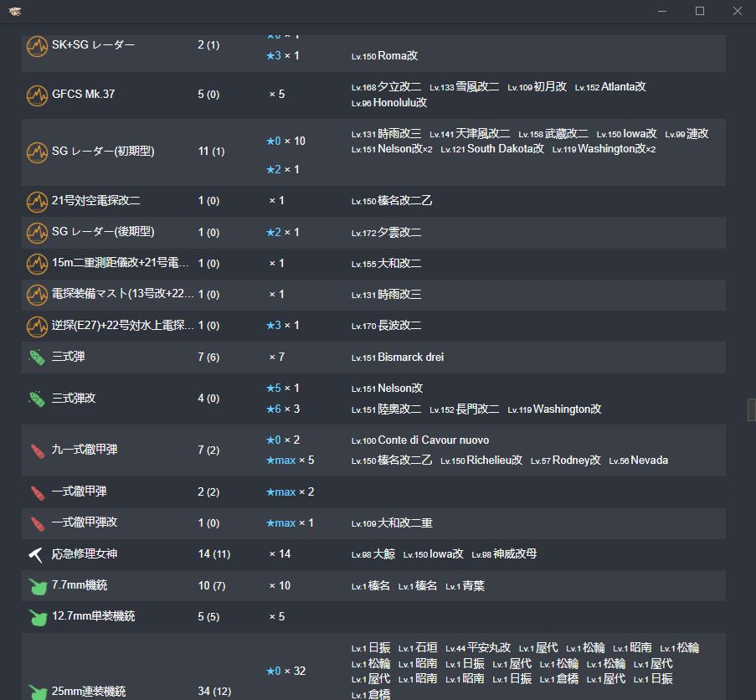Click ship Lv.1 青葉

pyautogui.click(x=465, y=586)
